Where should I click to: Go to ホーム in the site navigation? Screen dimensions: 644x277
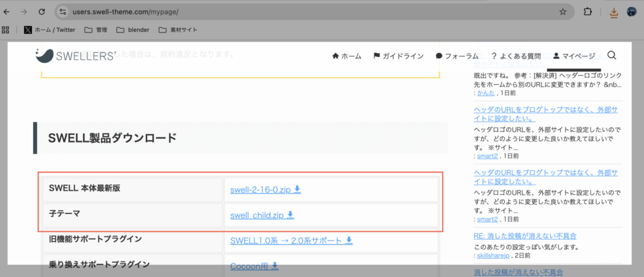[347, 56]
